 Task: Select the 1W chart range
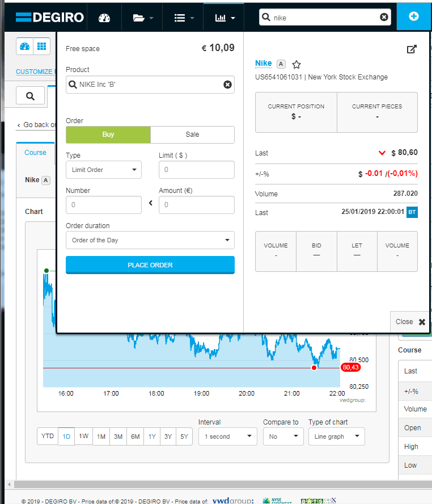tap(84, 436)
